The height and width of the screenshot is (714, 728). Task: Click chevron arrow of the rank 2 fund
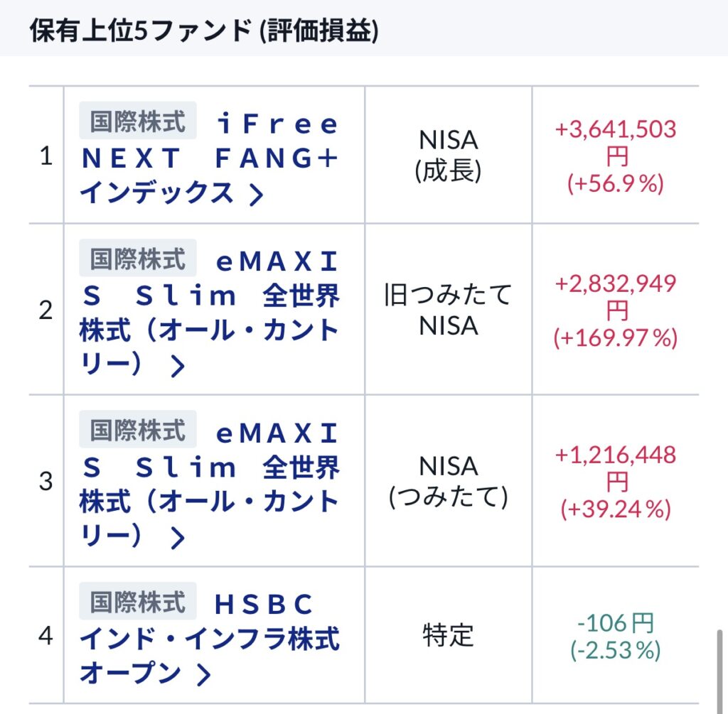(x=178, y=366)
